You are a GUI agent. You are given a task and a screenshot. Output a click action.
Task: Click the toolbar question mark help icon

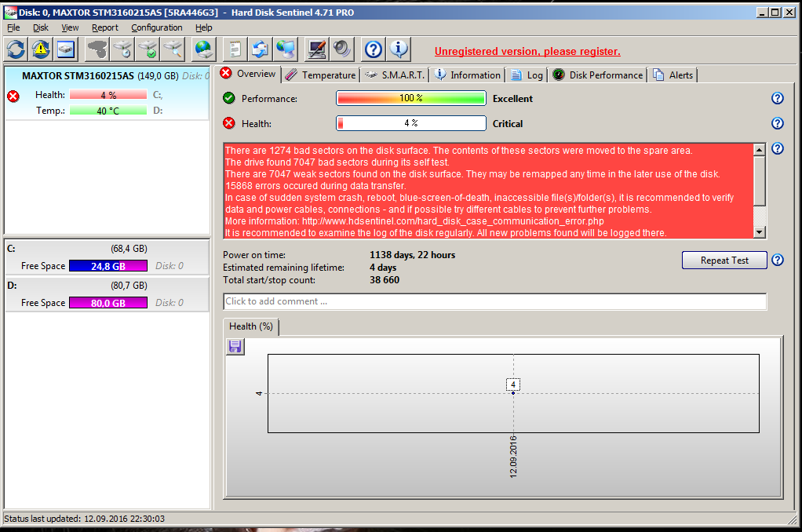point(374,49)
